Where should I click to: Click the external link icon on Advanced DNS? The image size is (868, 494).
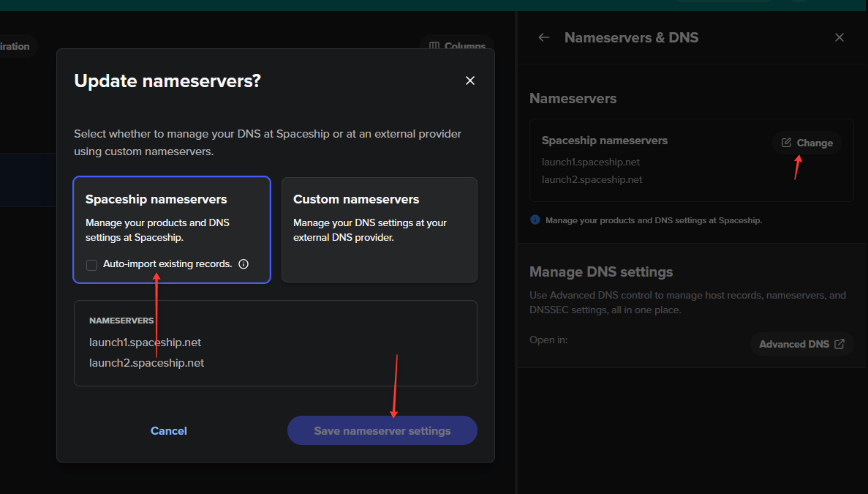[x=839, y=344]
